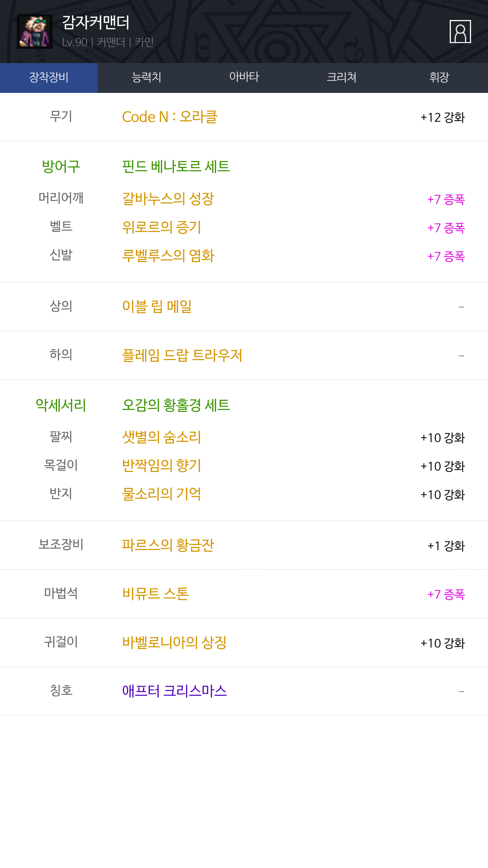Open the 갈바누스의 성장 item
This screenshot has width=488, height=868.
pyautogui.click(x=168, y=199)
